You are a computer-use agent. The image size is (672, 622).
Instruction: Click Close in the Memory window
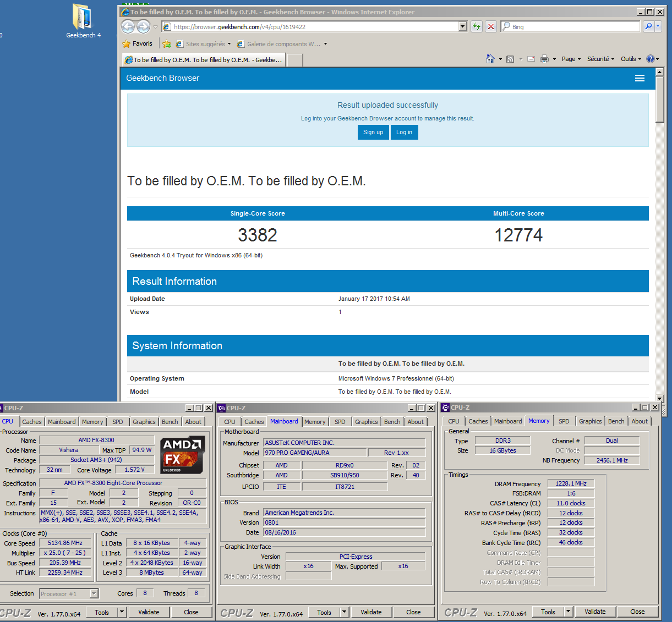click(x=637, y=612)
